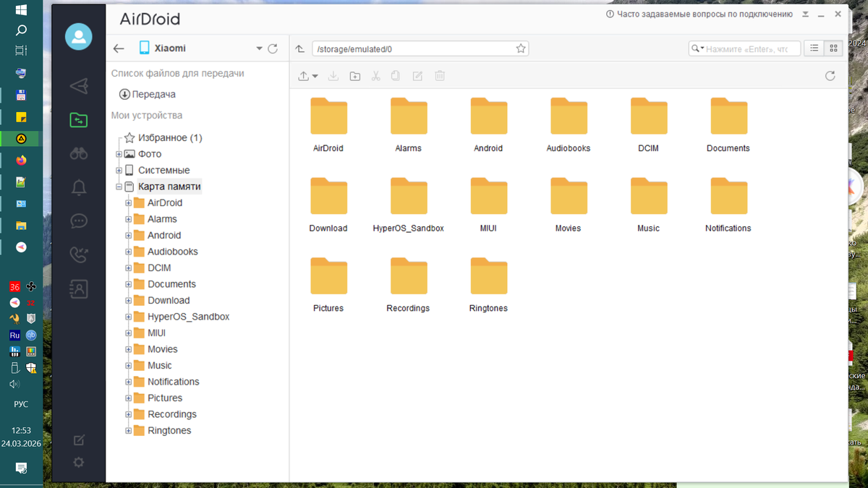Refresh the file list view
The height and width of the screenshot is (488, 868).
pos(830,76)
